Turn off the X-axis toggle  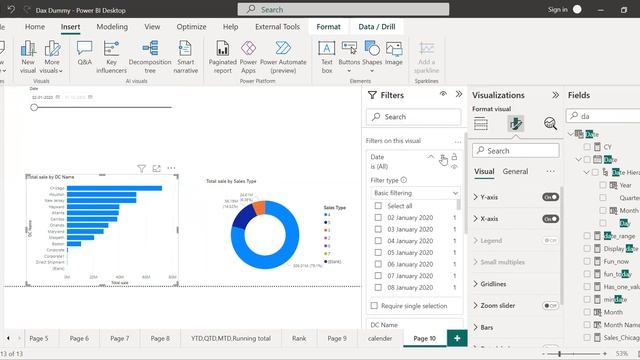(550, 219)
